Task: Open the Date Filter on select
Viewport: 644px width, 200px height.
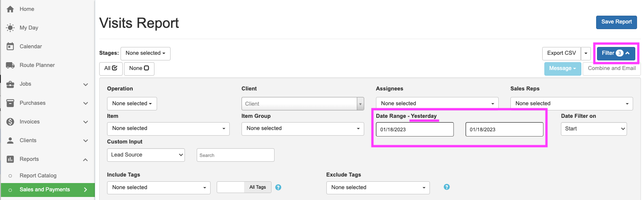Action: point(594,129)
